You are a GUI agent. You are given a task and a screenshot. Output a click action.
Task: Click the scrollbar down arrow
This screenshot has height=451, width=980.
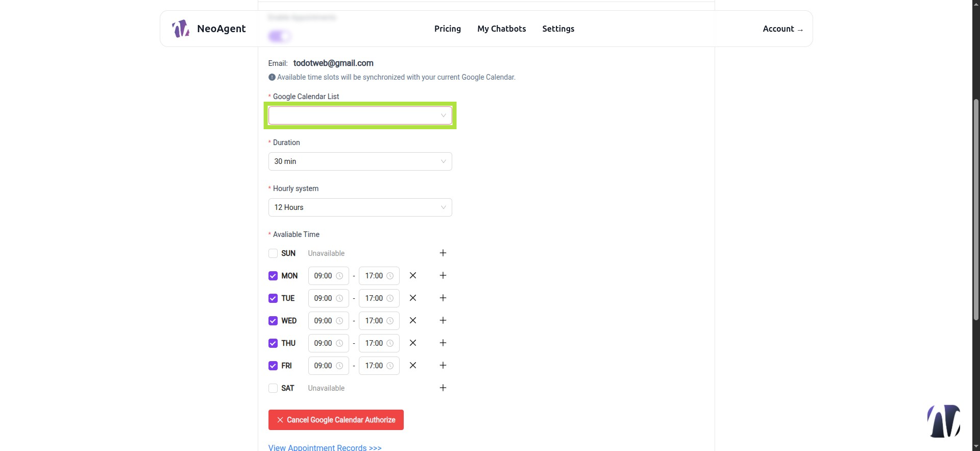976,447
